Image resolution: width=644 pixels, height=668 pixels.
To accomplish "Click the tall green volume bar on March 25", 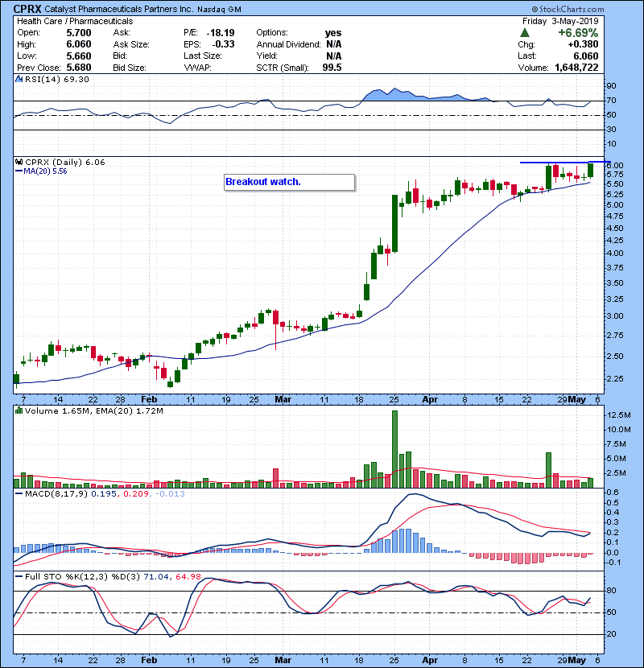I will click(x=394, y=449).
